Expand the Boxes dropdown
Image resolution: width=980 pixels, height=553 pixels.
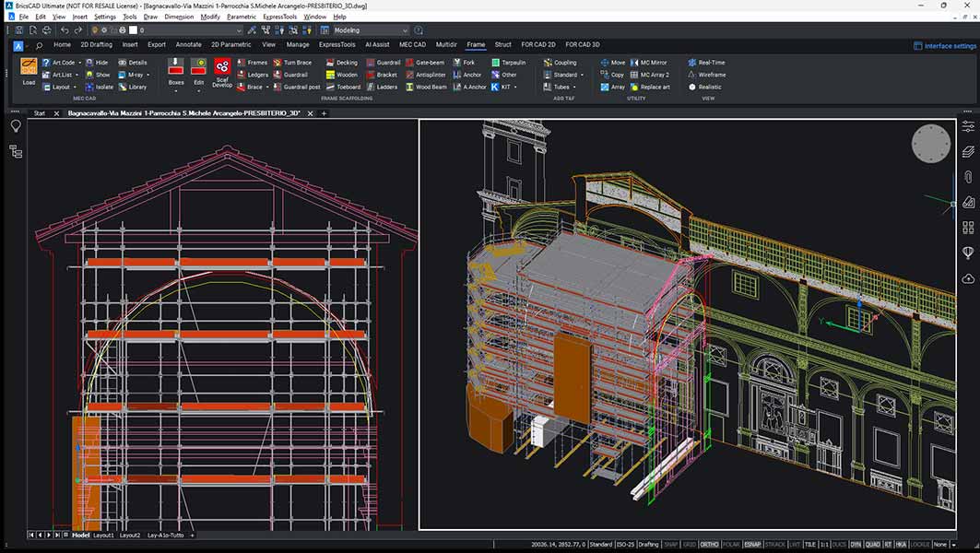click(x=176, y=91)
